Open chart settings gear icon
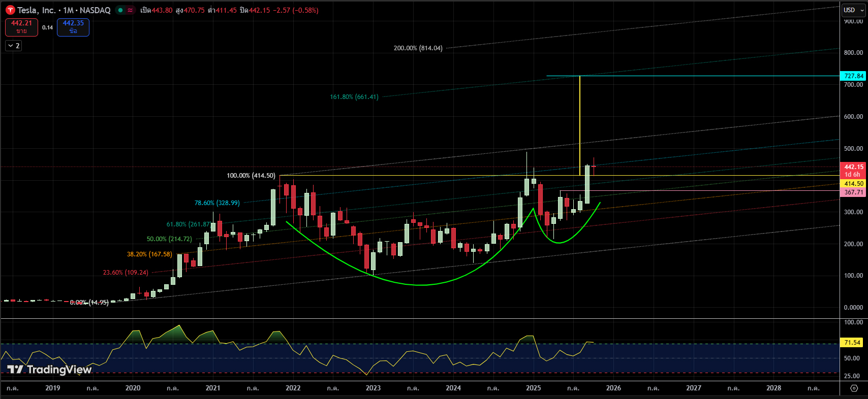This screenshot has width=868, height=399. tap(854, 388)
